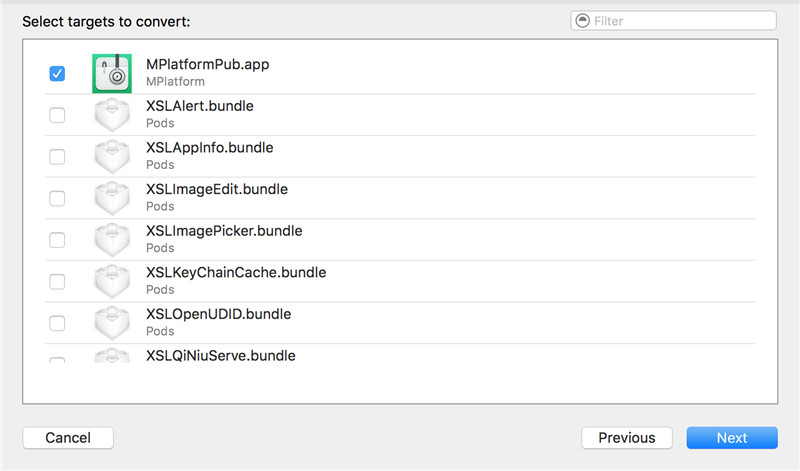Cancel the target conversion dialog
800x471 pixels.
pyautogui.click(x=68, y=438)
